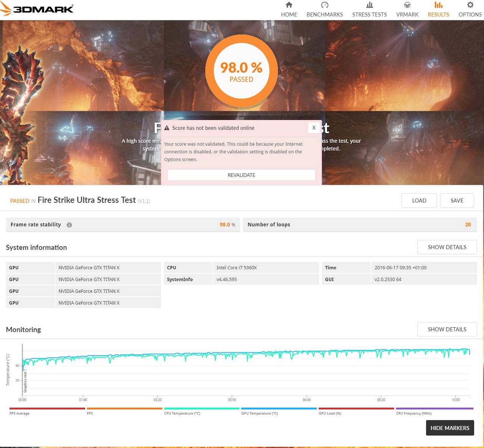Screen dimensions: 484x448
Task: Click the Frame rate stability 98.0 % value
Action: point(227,224)
